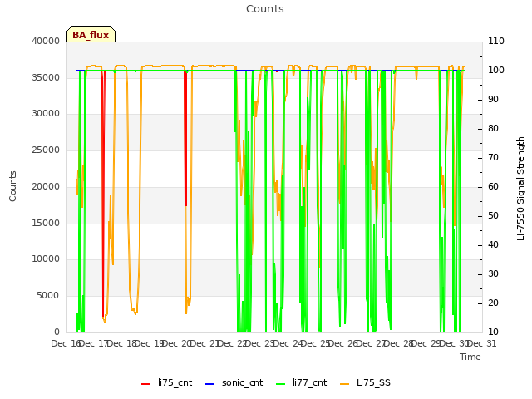The image size is (532, 399).
Task: Click the 50 tick on right axis
Action: point(493,216)
